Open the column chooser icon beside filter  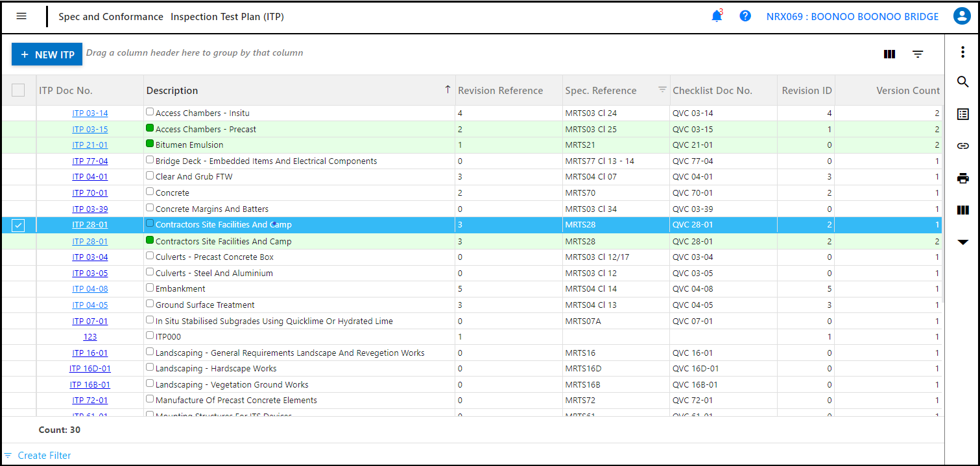pos(890,54)
